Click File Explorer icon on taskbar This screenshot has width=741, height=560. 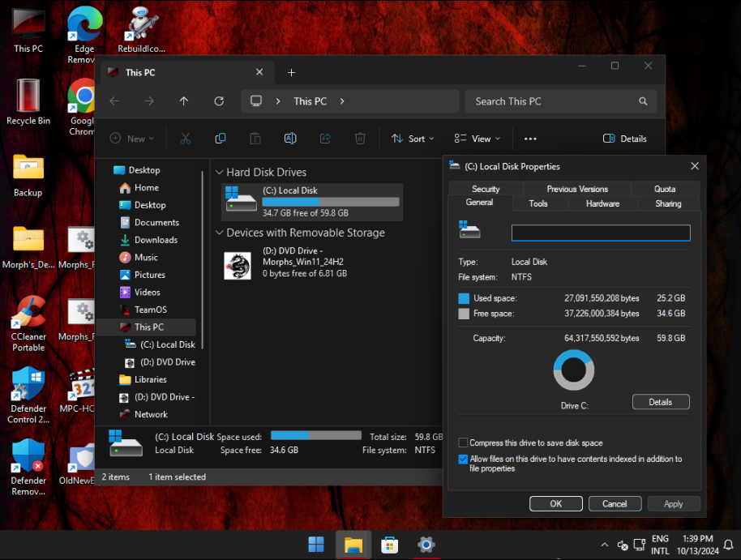coord(353,545)
